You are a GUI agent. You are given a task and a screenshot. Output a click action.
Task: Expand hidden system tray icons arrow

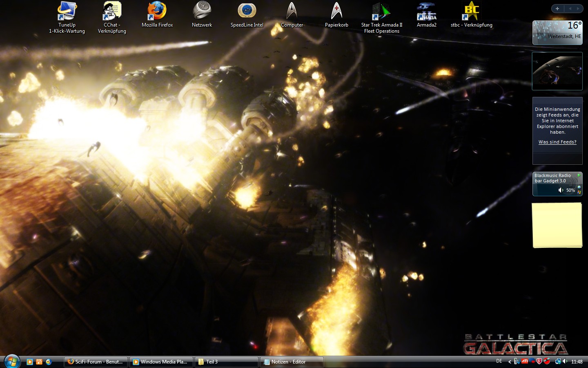click(x=510, y=361)
